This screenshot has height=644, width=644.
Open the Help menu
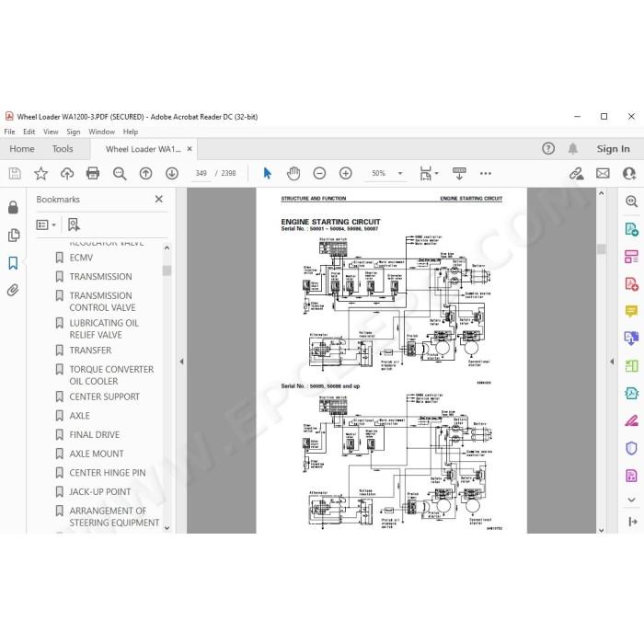coord(131,132)
